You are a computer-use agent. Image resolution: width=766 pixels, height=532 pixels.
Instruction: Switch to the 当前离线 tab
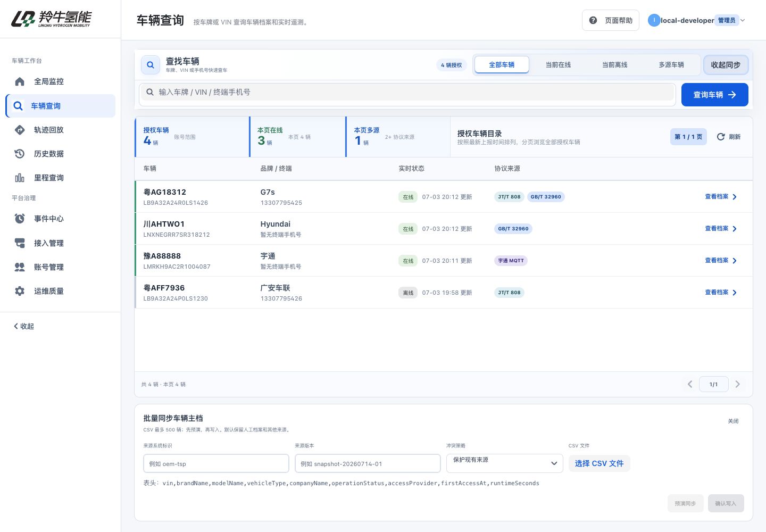click(x=614, y=65)
